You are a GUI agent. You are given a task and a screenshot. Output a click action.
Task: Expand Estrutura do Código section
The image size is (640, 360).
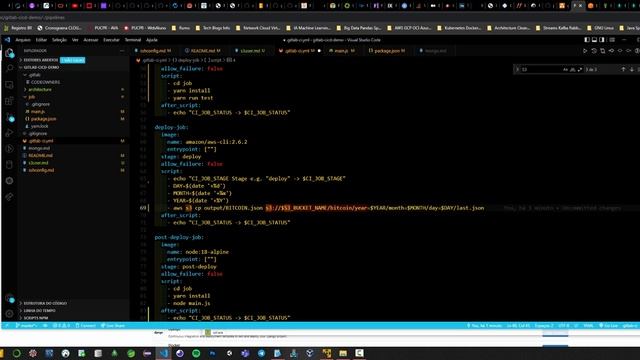(45, 303)
